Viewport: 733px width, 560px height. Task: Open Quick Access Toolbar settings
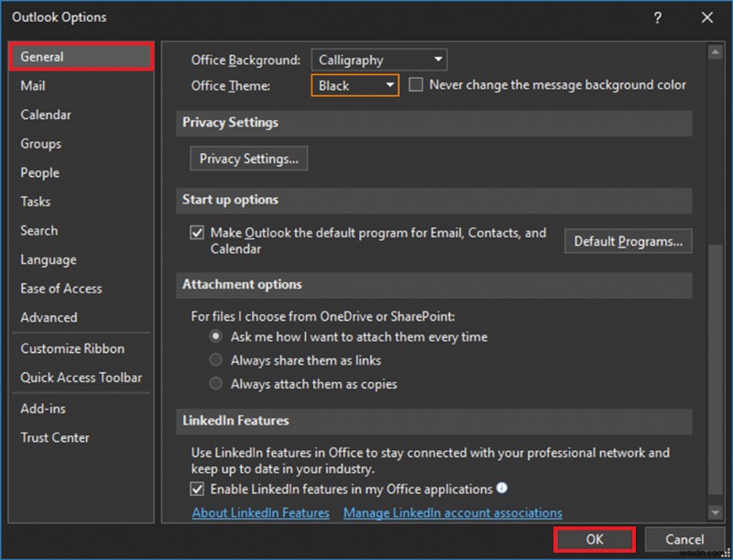[82, 378]
